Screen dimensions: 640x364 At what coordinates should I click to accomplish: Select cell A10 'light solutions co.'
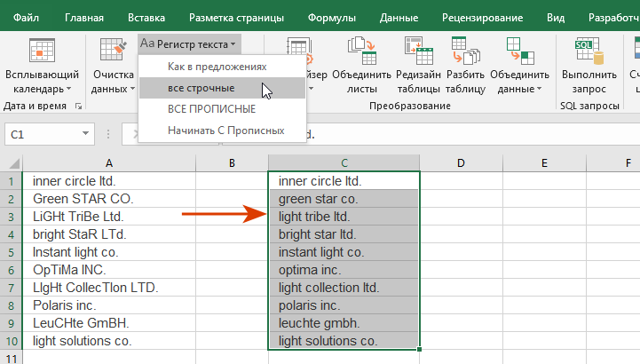click(x=109, y=341)
